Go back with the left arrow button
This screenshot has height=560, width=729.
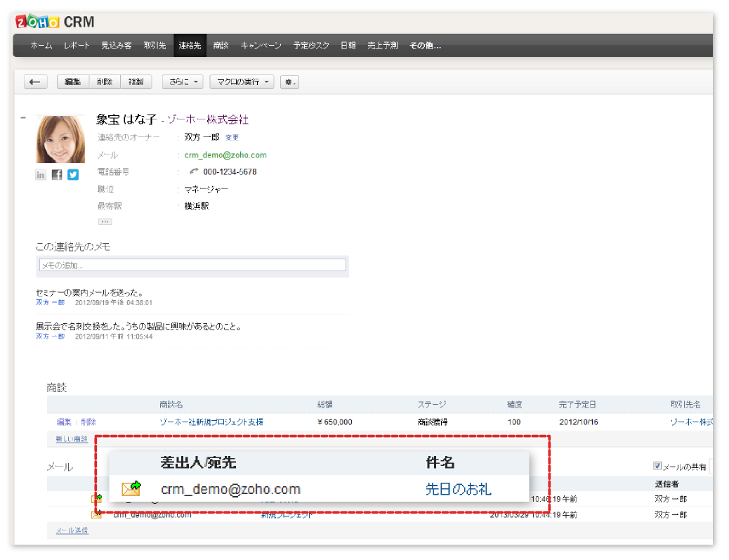click(35, 82)
